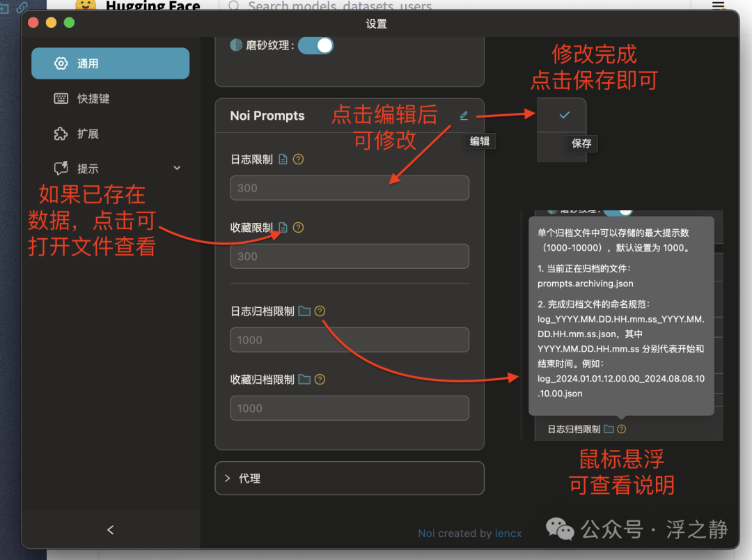This screenshot has width=752, height=560.
Task: Click the 收藏限制 input field showing 300
Action: 350,256
